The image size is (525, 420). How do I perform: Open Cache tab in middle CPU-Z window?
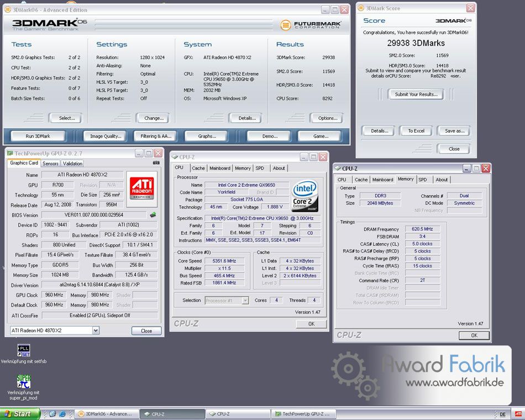tap(198, 168)
